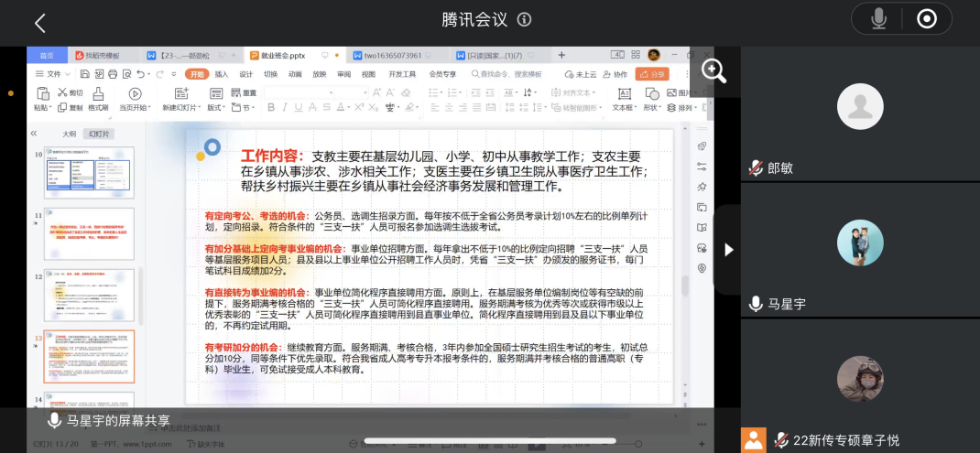Open the 插入 ribbon tab
Viewport: 980px width, 453px height.
[222, 74]
